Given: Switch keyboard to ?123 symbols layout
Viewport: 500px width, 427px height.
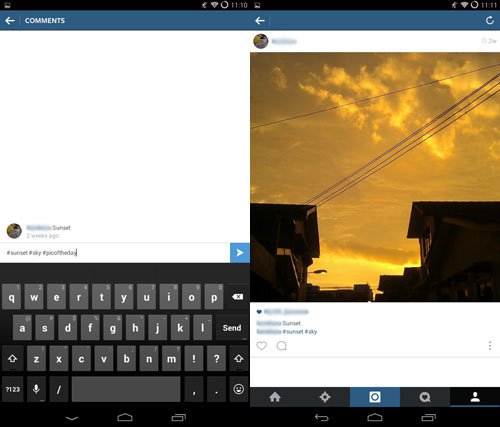Looking at the screenshot, I should (x=13, y=389).
